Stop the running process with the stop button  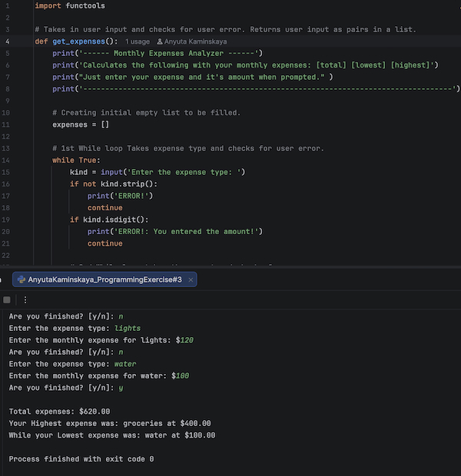[x=7, y=300]
